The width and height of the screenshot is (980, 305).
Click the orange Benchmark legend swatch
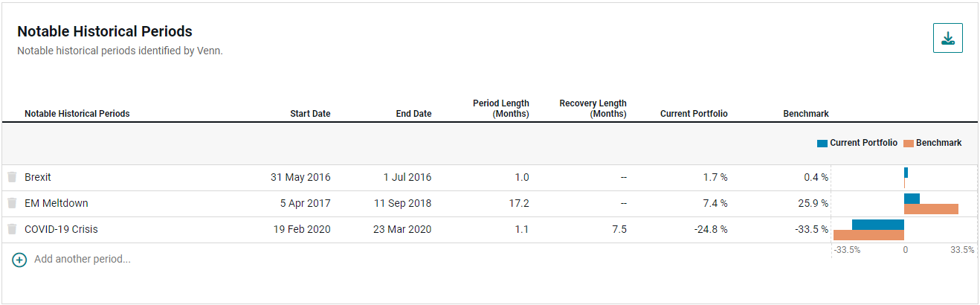tap(909, 143)
